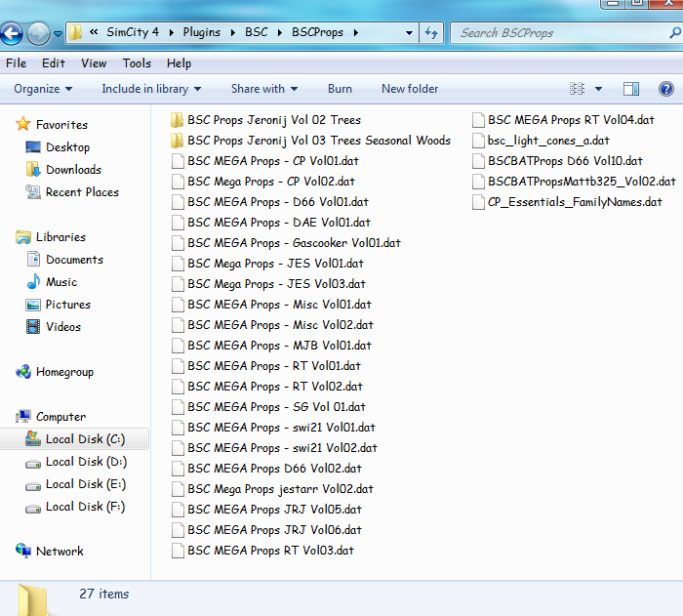Show hidden breadcrumb path chevrons

tap(94, 32)
